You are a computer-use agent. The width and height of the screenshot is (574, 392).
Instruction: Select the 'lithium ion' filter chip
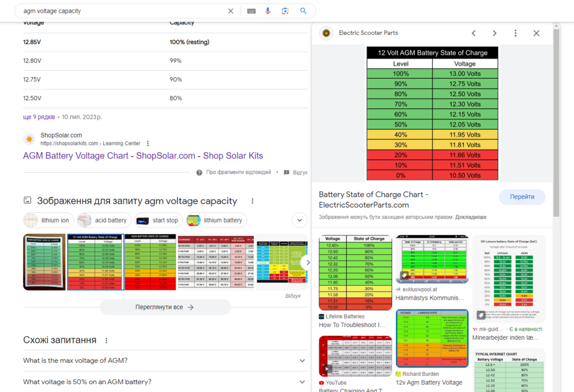[x=48, y=220]
